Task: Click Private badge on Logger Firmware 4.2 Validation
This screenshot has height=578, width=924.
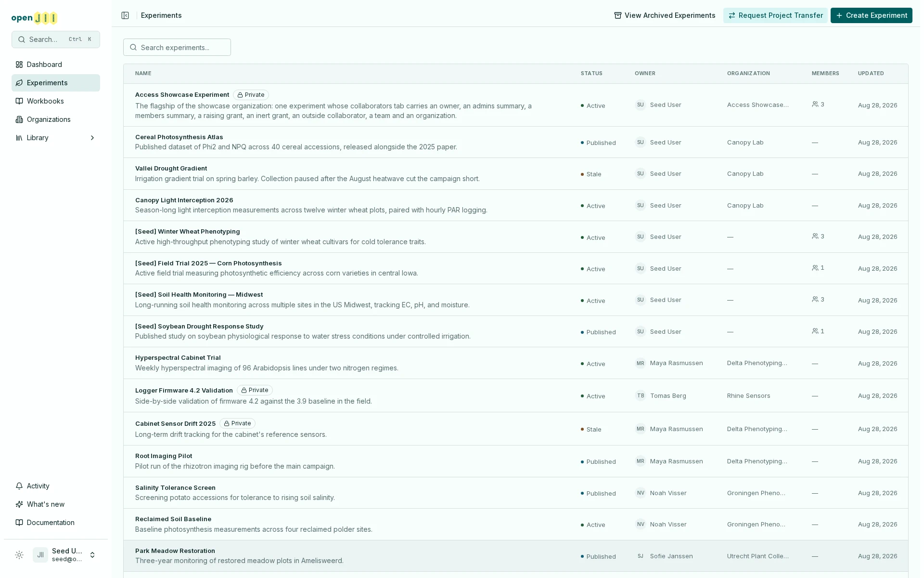Action: [x=255, y=390]
